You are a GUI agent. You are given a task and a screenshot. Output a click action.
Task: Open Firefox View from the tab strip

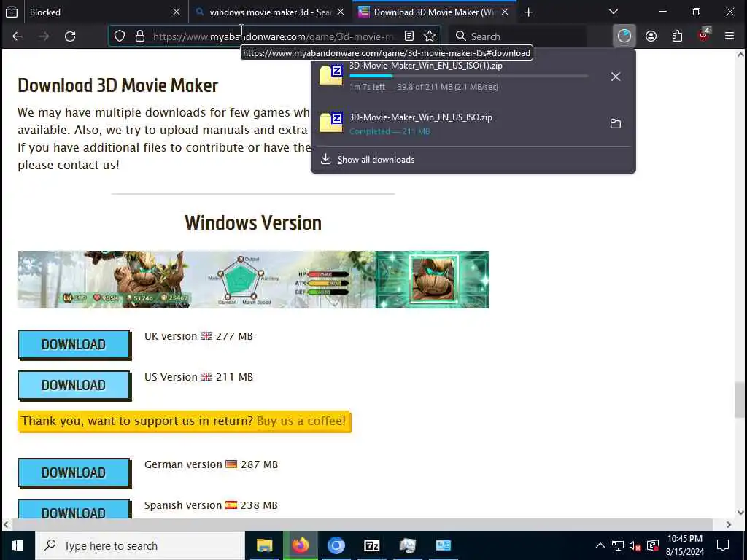coord(12,12)
